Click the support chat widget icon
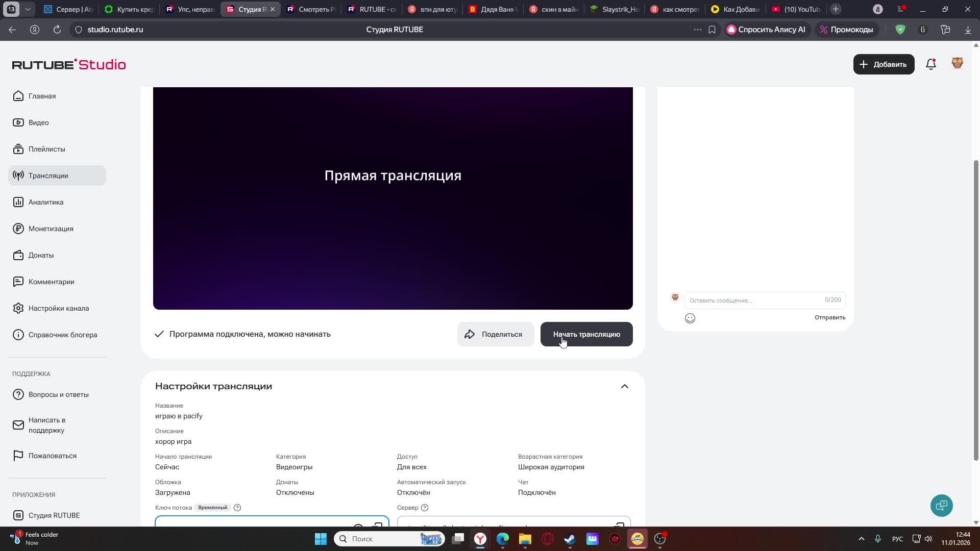 941,506
